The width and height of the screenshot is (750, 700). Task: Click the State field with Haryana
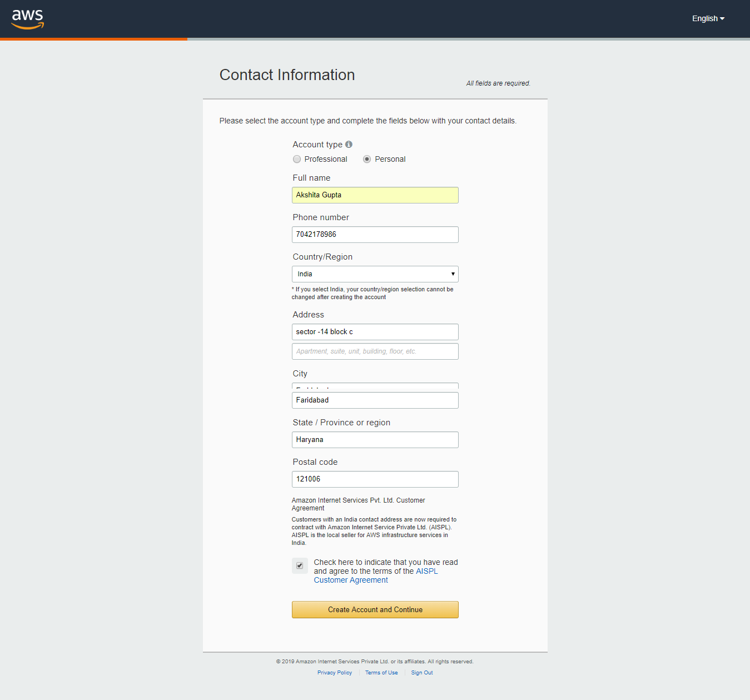pyautogui.click(x=375, y=440)
